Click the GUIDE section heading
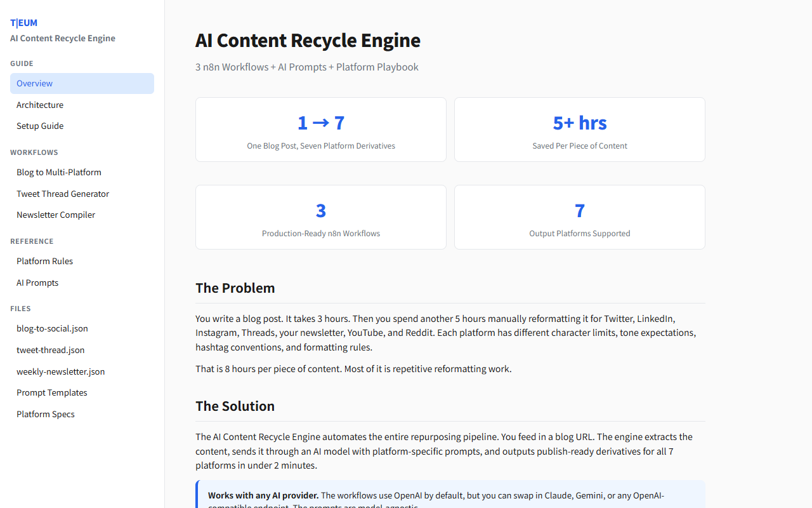The image size is (812, 508). point(22,63)
